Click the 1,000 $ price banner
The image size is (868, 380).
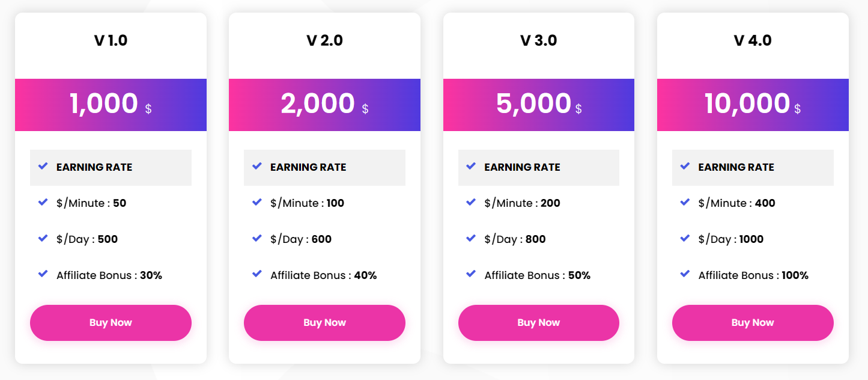[111, 105]
